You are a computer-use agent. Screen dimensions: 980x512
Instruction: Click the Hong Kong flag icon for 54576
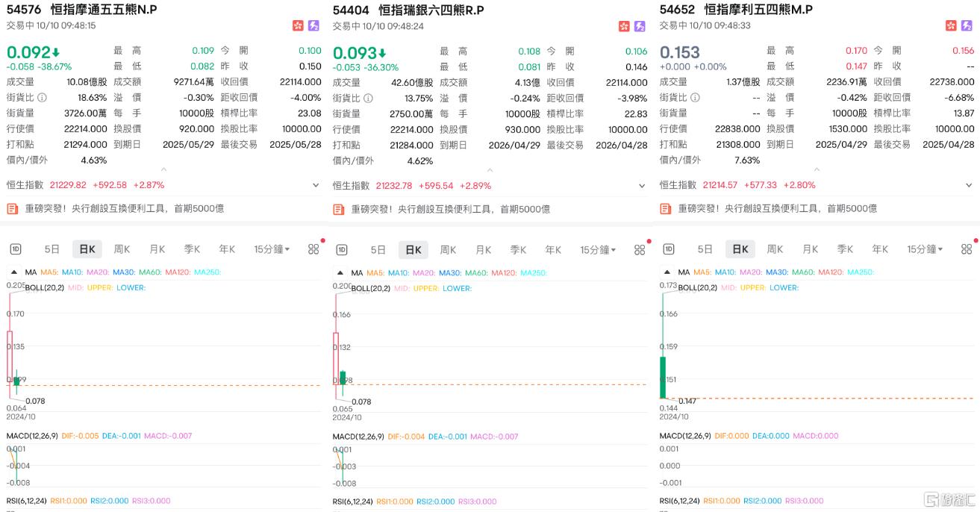coord(299,26)
